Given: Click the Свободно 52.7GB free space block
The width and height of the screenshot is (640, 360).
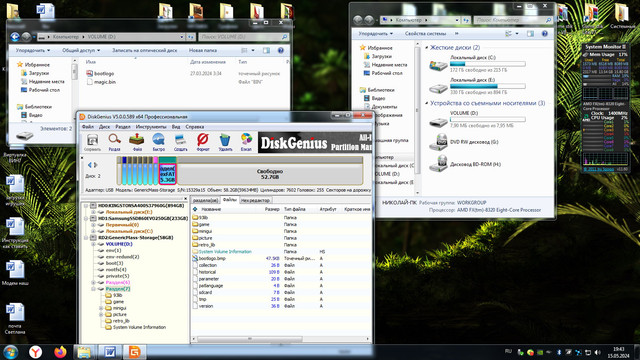Looking at the screenshot, I should (270, 174).
